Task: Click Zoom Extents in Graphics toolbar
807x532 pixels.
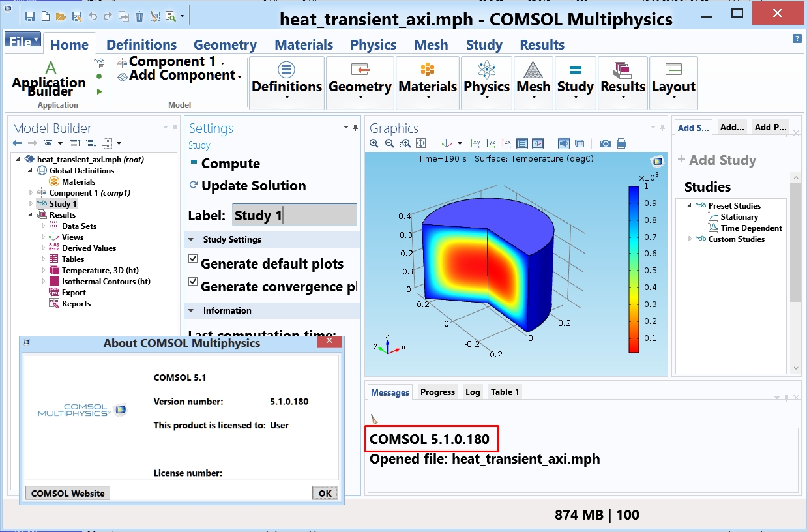Action: coord(420,143)
